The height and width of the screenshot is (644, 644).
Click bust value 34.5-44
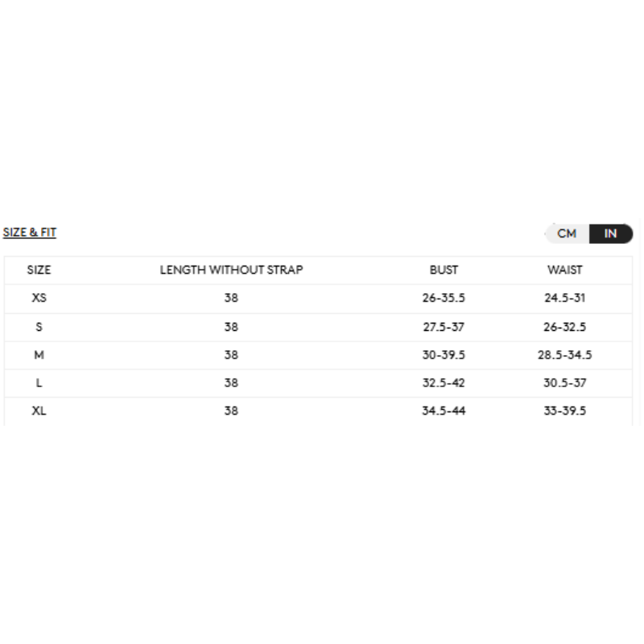point(444,411)
